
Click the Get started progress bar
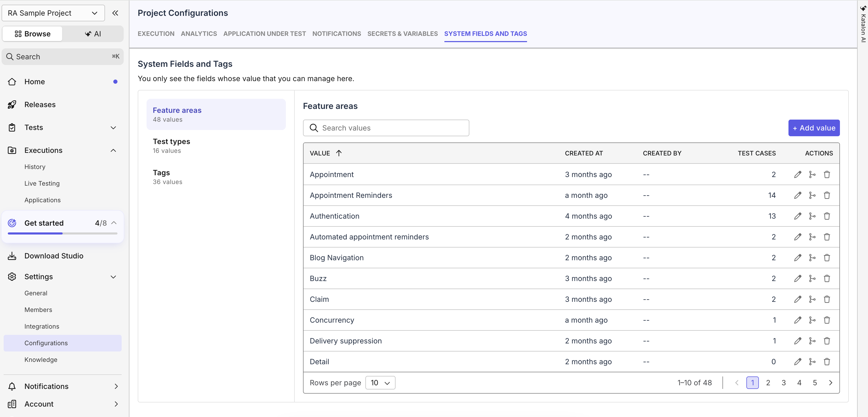[x=63, y=233]
